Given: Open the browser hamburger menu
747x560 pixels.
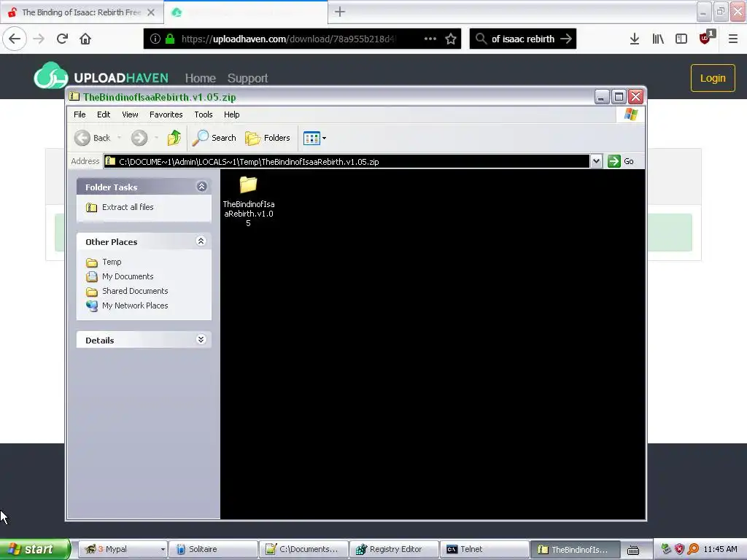Looking at the screenshot, I should (x=733, y=39).
